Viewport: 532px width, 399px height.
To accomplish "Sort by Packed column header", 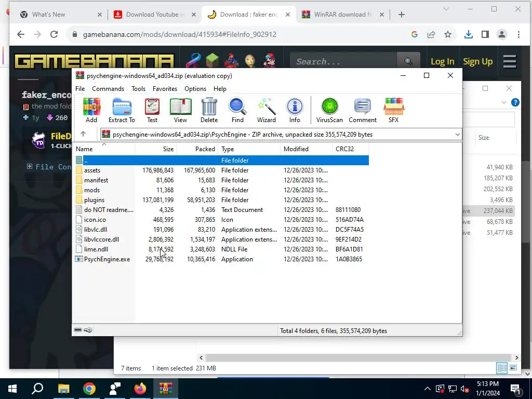I will pos(197,149).
